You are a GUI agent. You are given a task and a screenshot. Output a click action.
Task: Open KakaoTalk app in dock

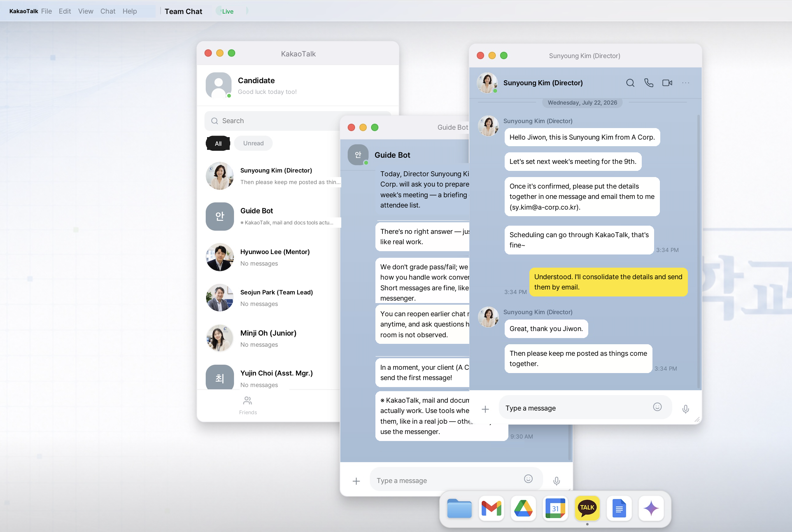(x=587, y=508)
